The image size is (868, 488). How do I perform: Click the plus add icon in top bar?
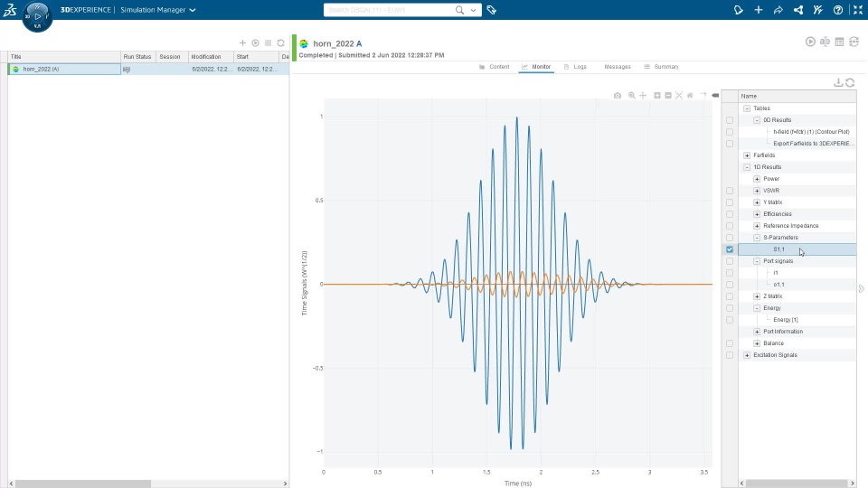pyautogui.click(x=759, y=10)
